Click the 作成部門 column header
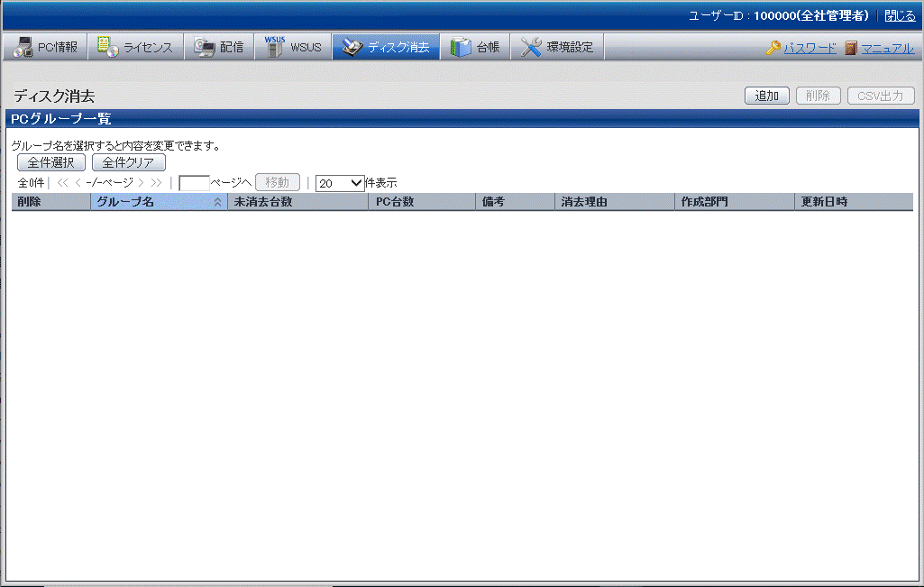Viewport: 924px width, 587px height. coord(735,202)
